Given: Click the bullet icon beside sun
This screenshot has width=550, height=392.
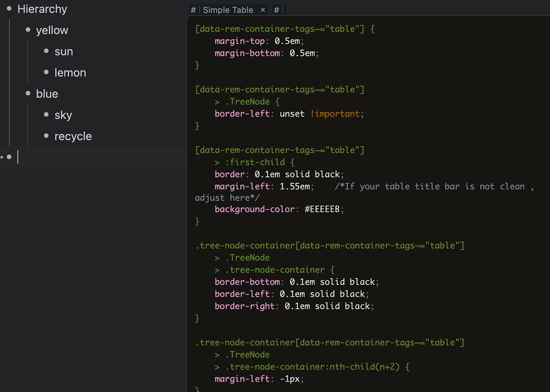Looking at the screenshot, I should point(47,51).
